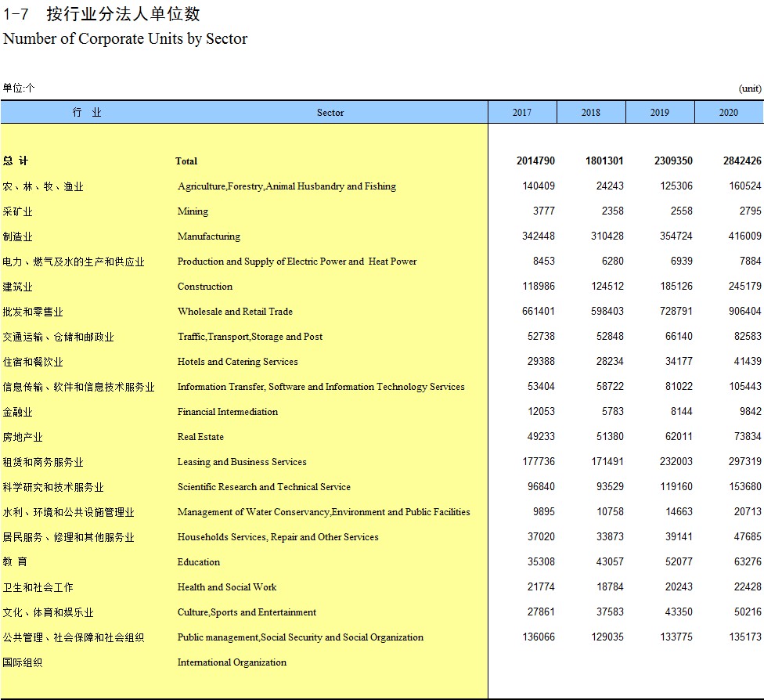Select Management of Water Conservancy label
This screenshot has width=764, height=700.
323,512
